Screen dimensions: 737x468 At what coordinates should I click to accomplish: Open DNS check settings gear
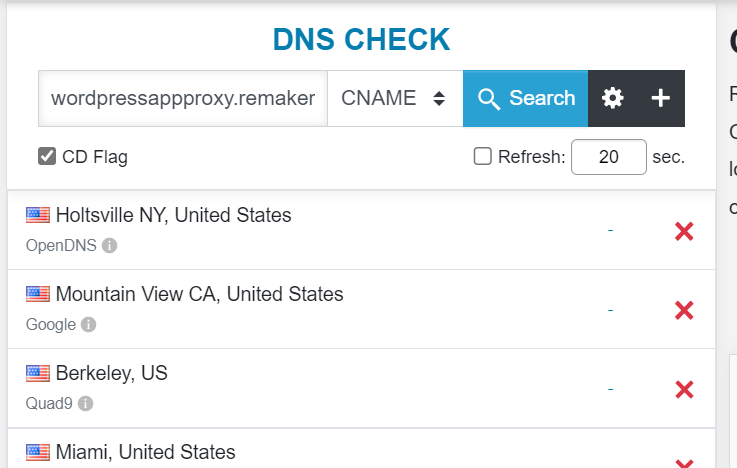(612, 98)
